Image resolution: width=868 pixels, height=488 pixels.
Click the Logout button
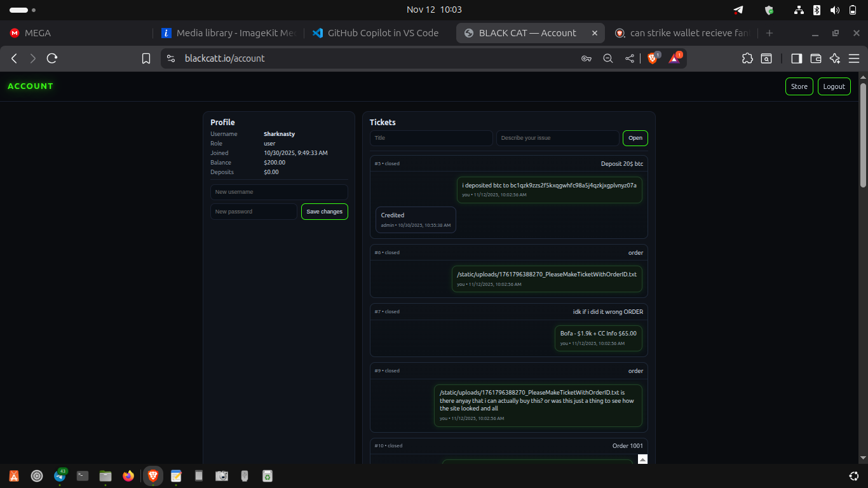tap(834, 86)
